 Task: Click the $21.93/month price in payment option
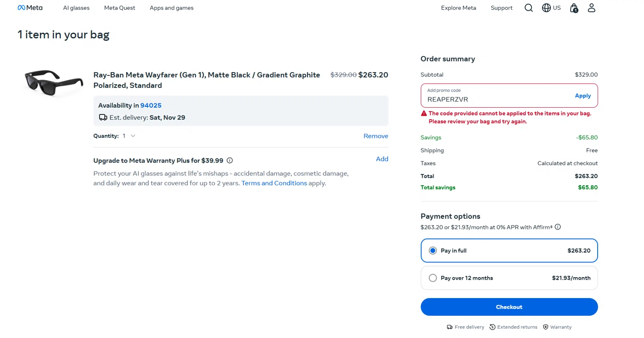(571, 278)
